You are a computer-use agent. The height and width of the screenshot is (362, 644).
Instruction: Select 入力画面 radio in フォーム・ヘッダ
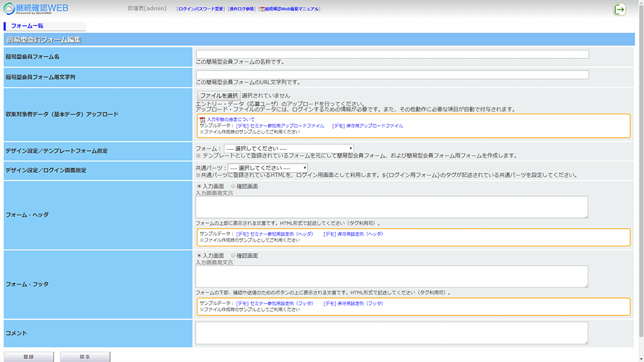199,186
